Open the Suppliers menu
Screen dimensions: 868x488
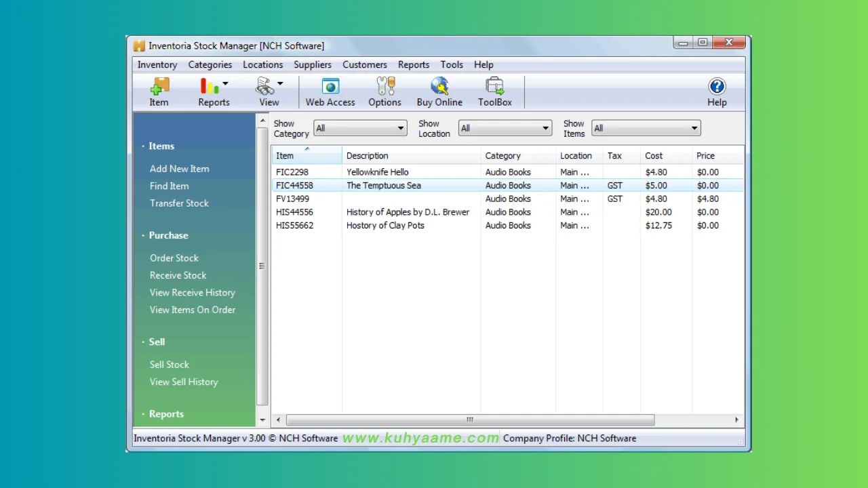click(x=313, y=64)
